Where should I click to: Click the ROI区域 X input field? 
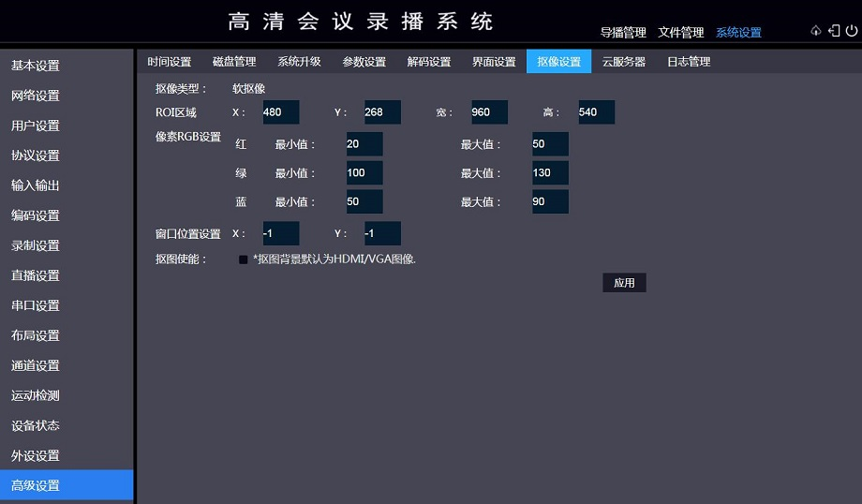tap(280, 112)
